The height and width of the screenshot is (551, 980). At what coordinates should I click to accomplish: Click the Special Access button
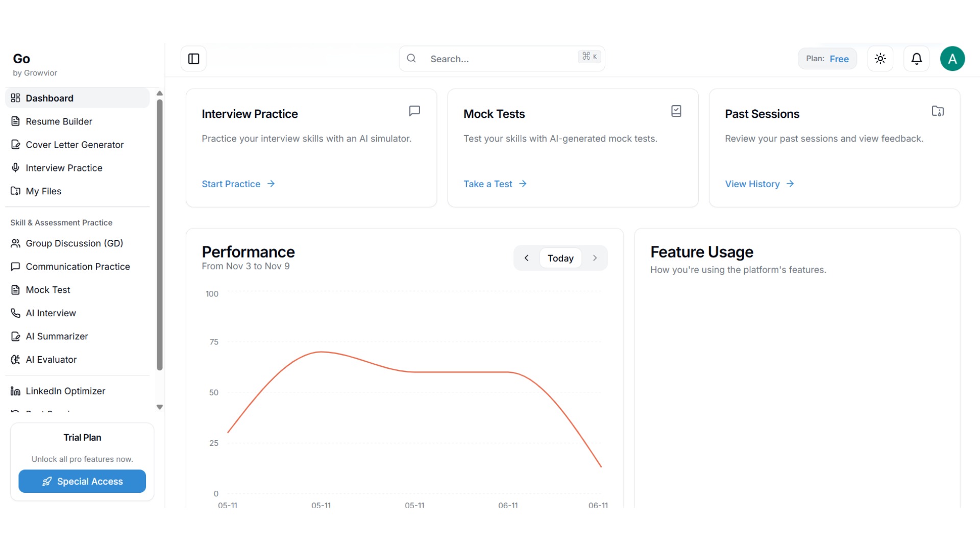coord(82,481)
